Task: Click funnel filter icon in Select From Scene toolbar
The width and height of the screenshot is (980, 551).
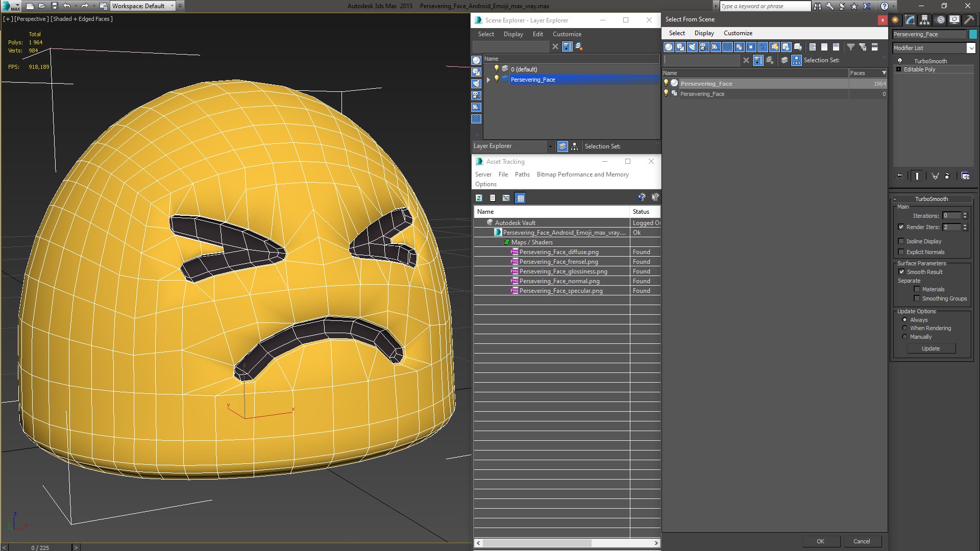Action: click(851, 47)
